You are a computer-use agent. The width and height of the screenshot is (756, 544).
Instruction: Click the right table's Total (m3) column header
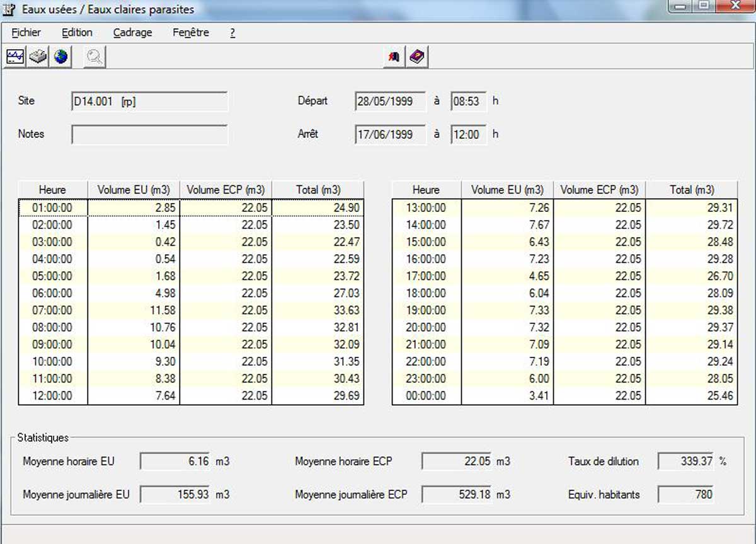pyautogui.click(x=691, y=190)
